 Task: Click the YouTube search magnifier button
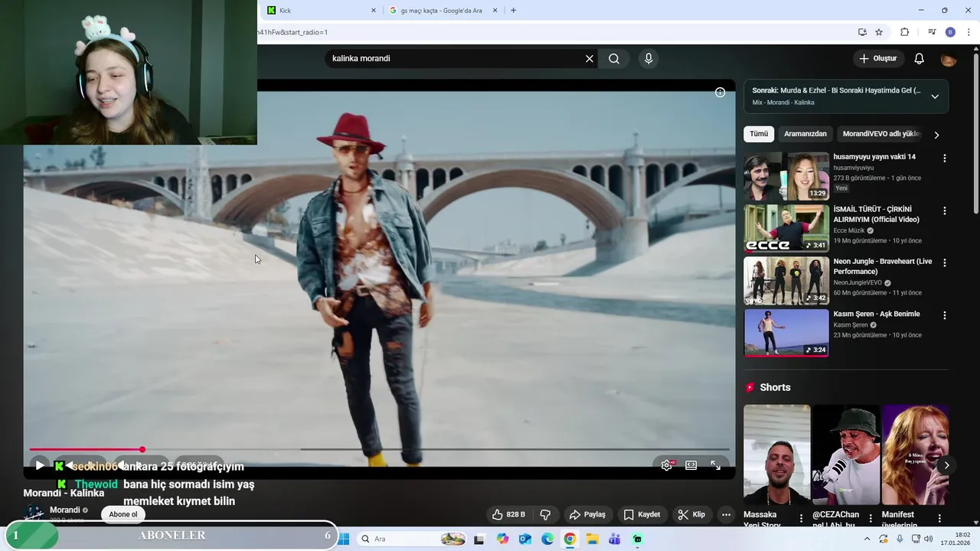(x=614, y=59)
